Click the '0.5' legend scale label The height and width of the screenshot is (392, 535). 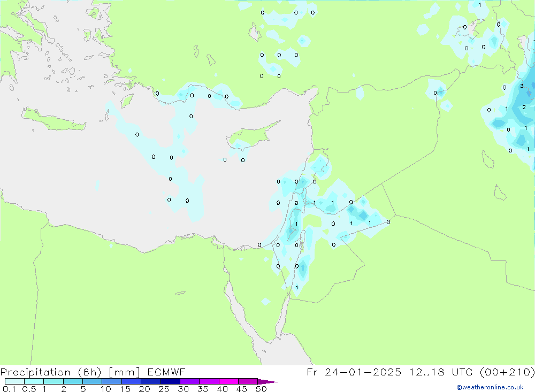click(29, 389)
